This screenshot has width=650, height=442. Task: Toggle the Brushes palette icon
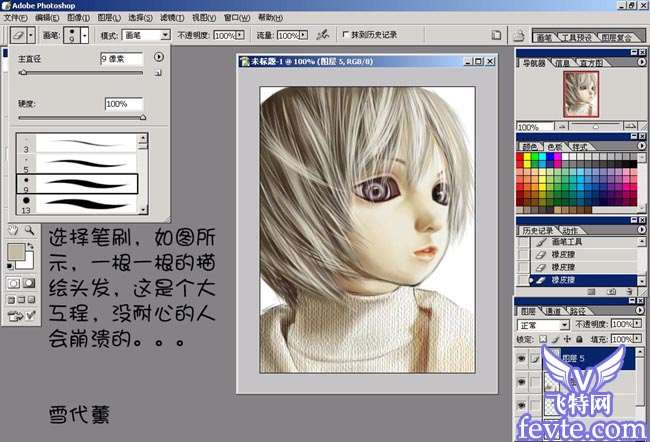[x=496, y=35]
